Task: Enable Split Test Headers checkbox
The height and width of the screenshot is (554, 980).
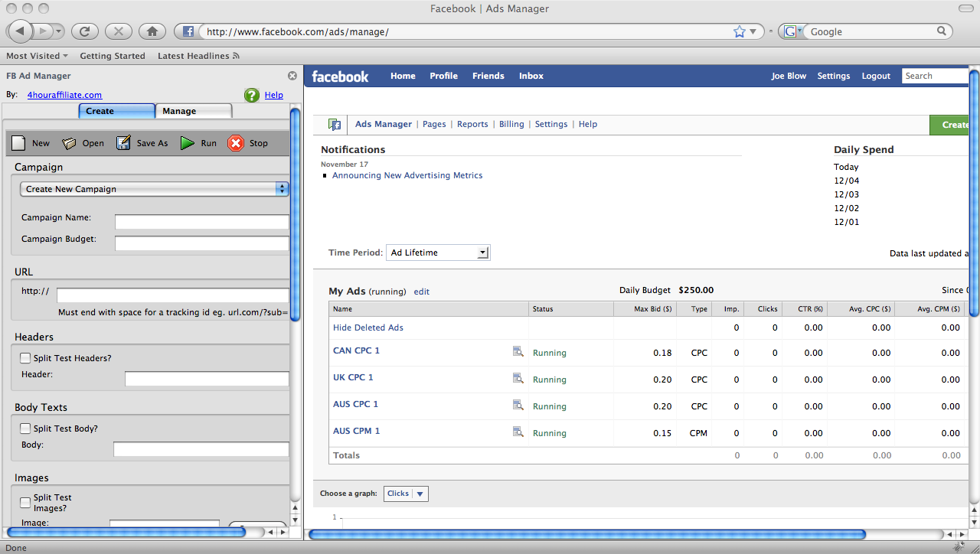Action: point(25,358)
